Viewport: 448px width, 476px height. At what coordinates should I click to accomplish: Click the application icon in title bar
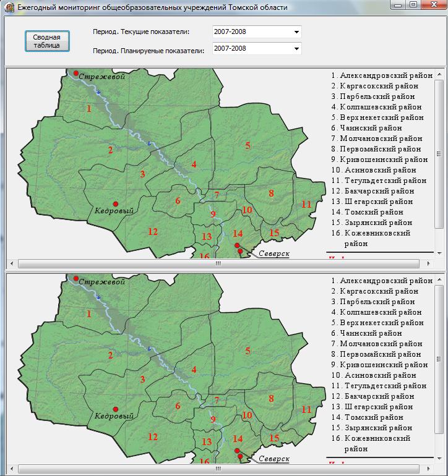tap(10, 7)
